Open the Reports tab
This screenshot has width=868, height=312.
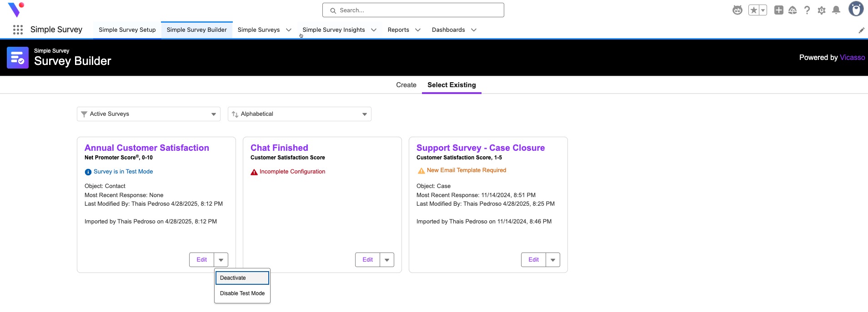pyautogui.click(x=398, y=30)
